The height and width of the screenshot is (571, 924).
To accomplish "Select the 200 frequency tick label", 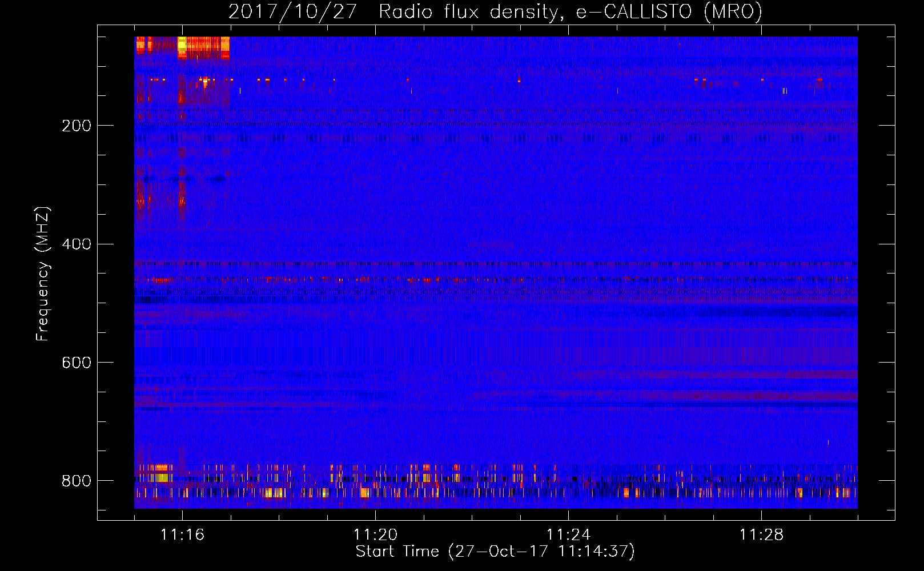I will (77, 126).
